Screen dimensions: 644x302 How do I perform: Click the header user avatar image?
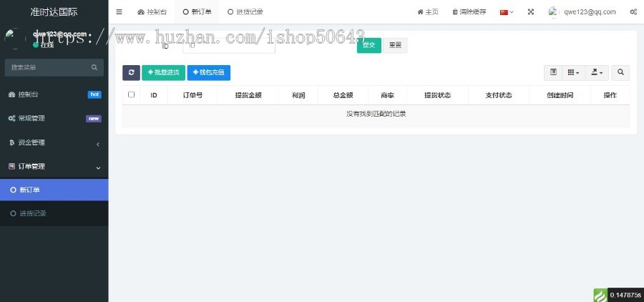pos(554,12)
